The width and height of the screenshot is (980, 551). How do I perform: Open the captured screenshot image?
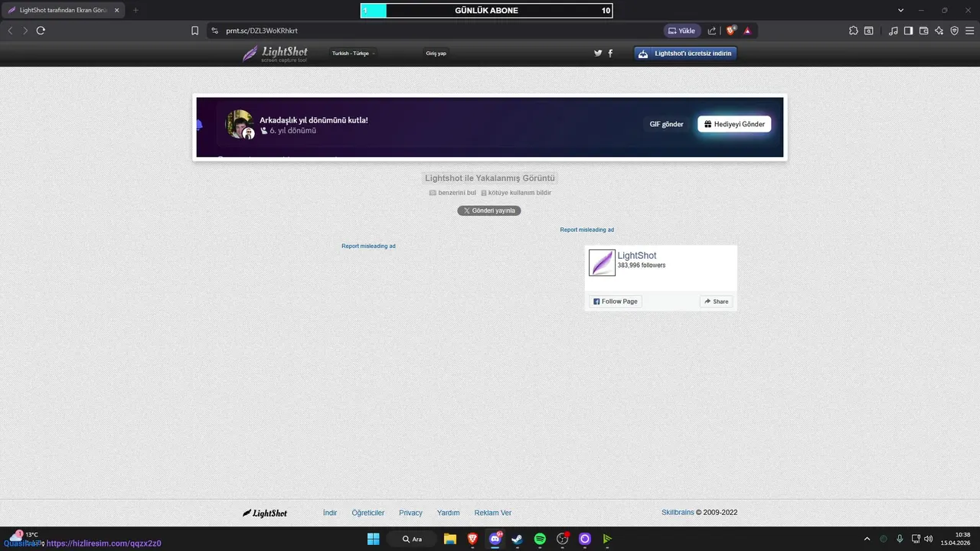coord(490,127)
